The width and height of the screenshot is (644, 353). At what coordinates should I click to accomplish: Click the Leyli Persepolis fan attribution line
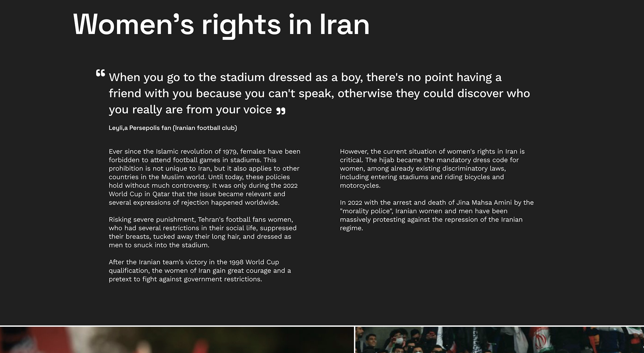pyautogui.click(x=173, y=128)
